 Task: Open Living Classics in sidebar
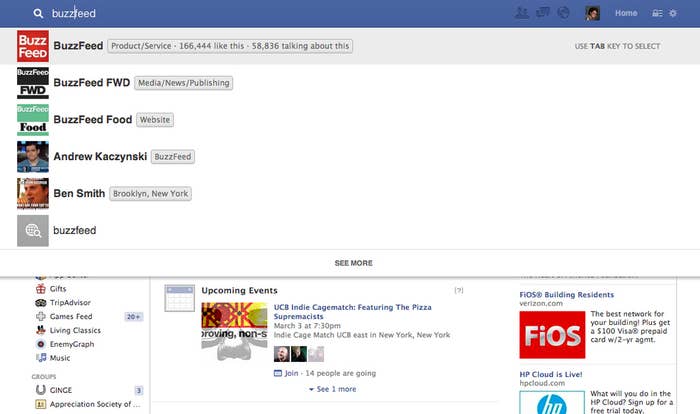pyautogui.click(x=75, y=330)
